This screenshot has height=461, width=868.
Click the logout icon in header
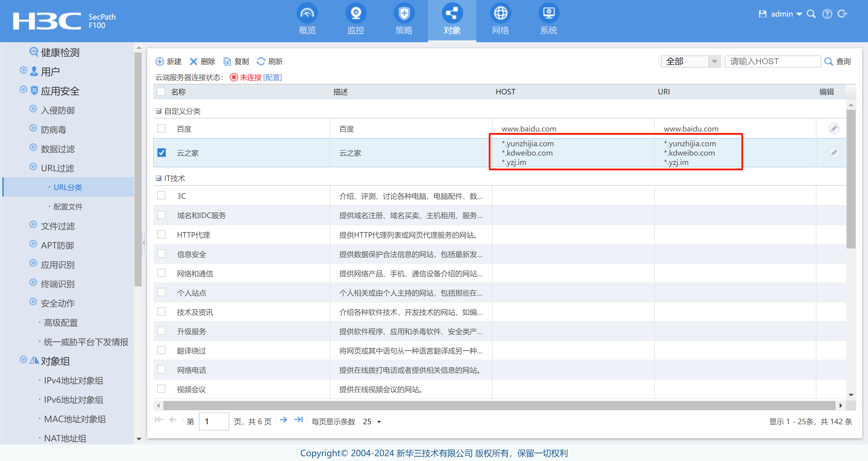click(x=842, y=14)
